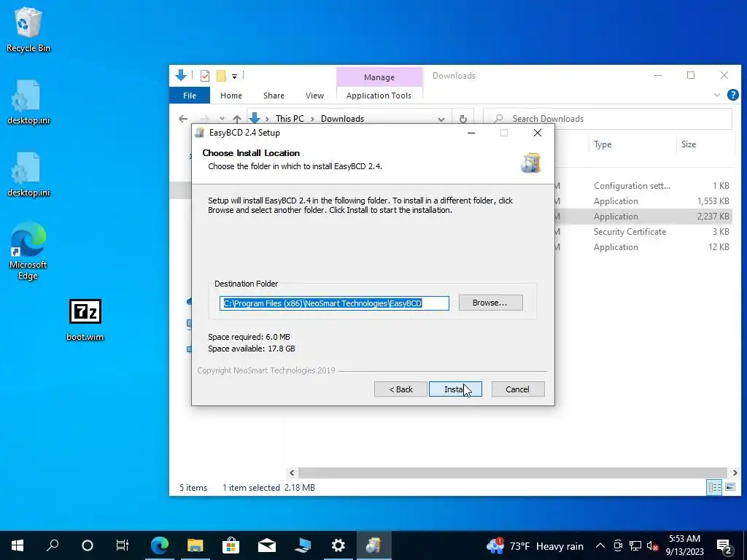Open Settings gear in taskbar
Viewport: 747px width, 560px height.
338,545
